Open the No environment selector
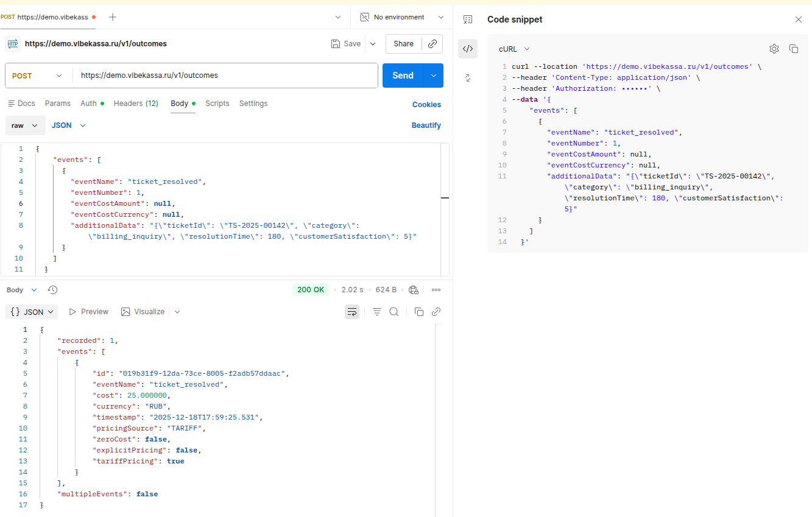This screenshot has height=517, width=812. click(401, 17)
